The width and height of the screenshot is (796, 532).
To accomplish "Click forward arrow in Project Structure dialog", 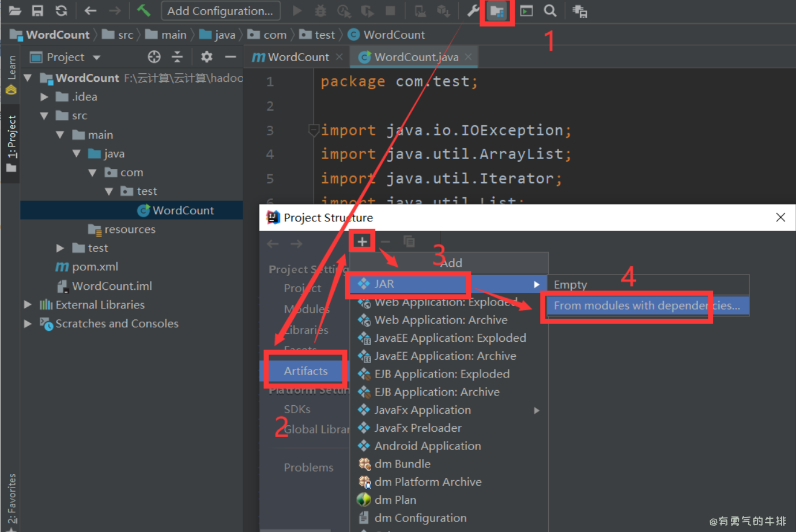I will pos(296,244).
